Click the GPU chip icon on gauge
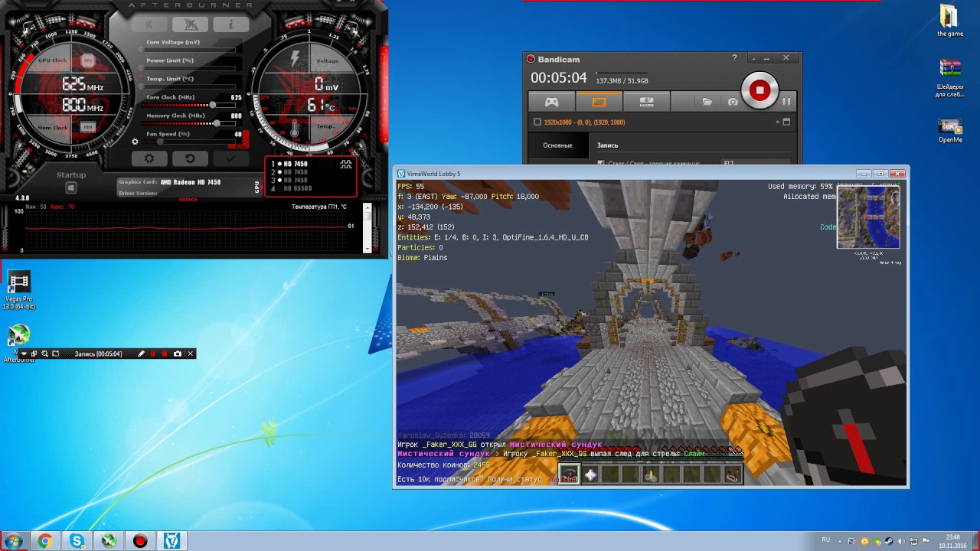The height and width of the screenshot is (551, 980). 87,60
